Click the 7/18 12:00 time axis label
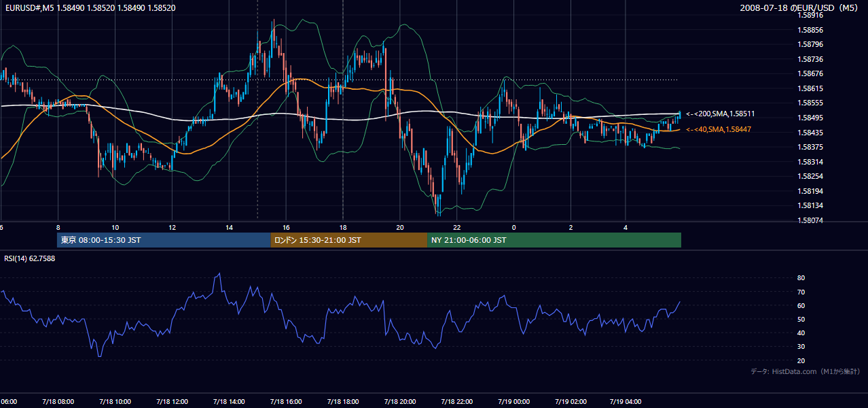The image size is (868, 408). coord(172,401)
